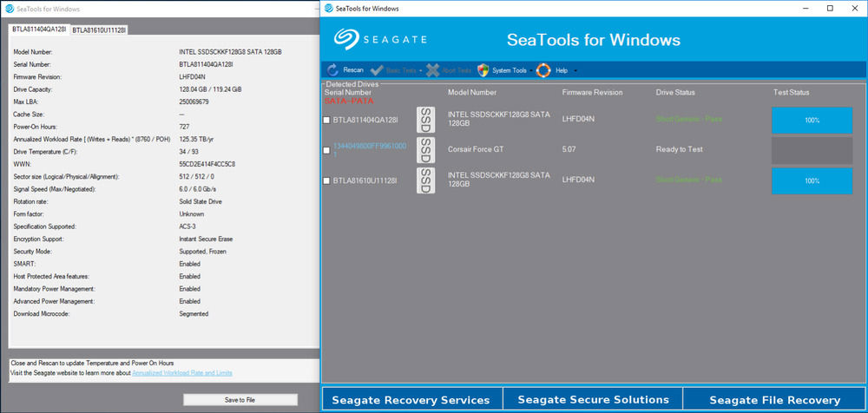Screen dimensions: 868x413
Task: Switch to the BTLA811404QA128I tab in drive info window
Action: click(39, 29)
